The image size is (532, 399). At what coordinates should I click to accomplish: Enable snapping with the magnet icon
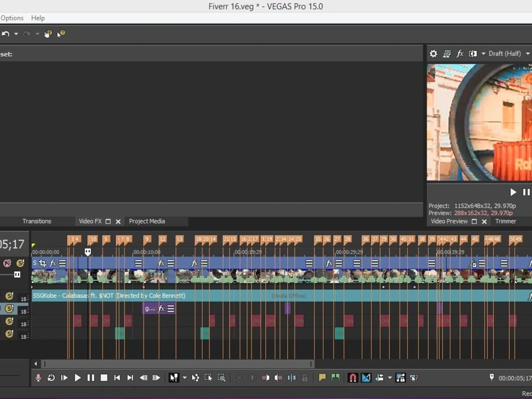click(353, 377)
